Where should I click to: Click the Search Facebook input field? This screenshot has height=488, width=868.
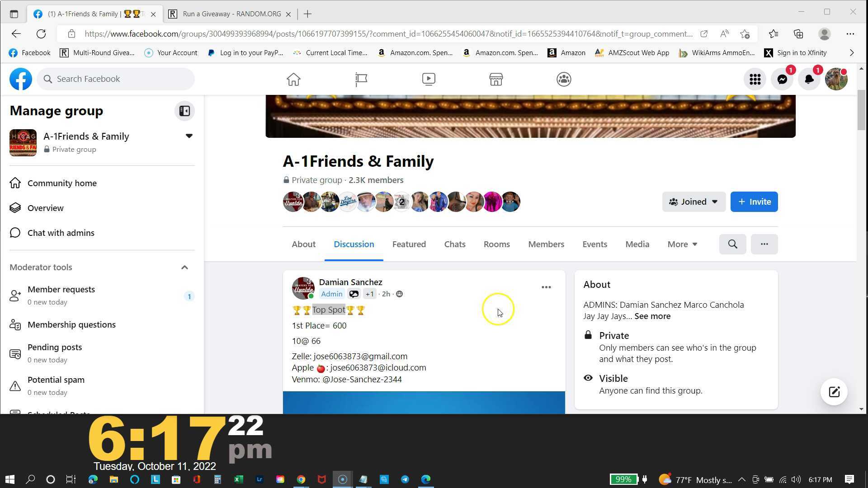[x=116, y=79]
